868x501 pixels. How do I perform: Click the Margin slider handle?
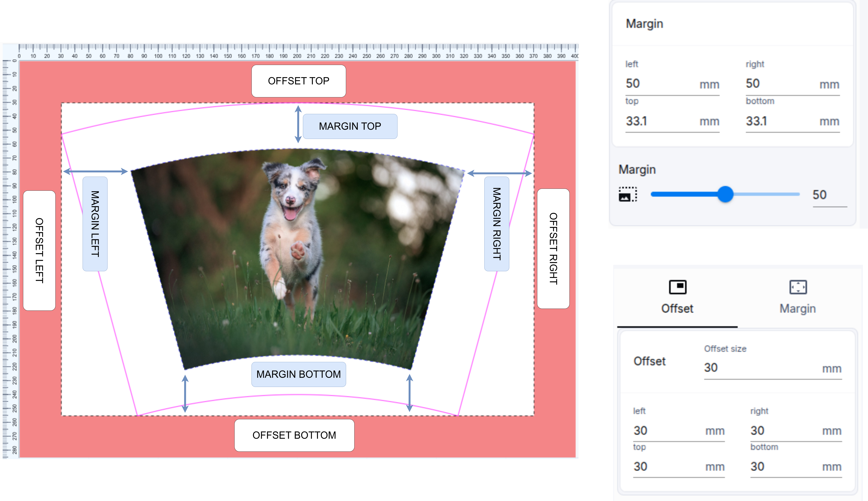point(725,194)
